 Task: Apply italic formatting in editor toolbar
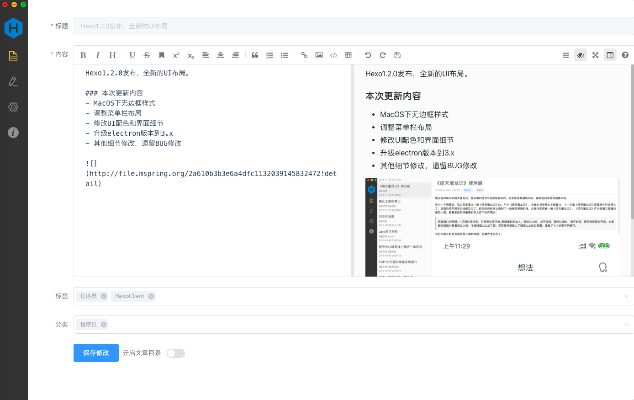(x=98, y=55)
